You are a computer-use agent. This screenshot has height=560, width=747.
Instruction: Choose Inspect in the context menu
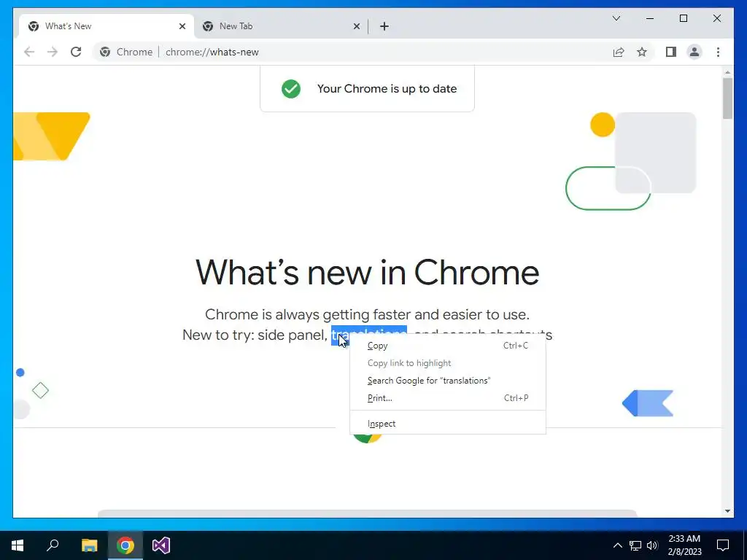pos(448,424)
